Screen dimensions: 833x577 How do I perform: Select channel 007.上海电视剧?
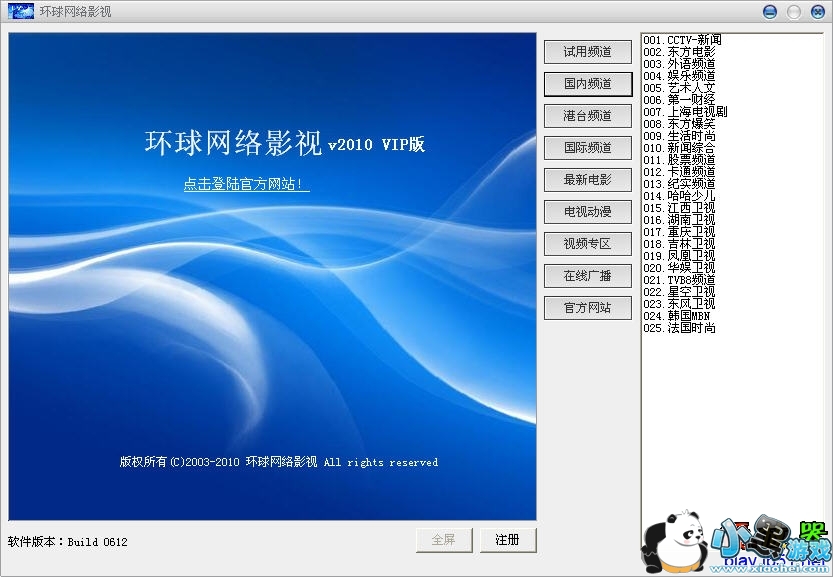click(685, 112)
